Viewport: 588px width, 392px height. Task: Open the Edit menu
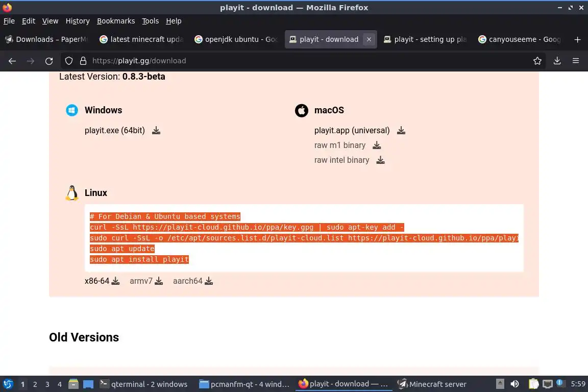click(29, 21)
